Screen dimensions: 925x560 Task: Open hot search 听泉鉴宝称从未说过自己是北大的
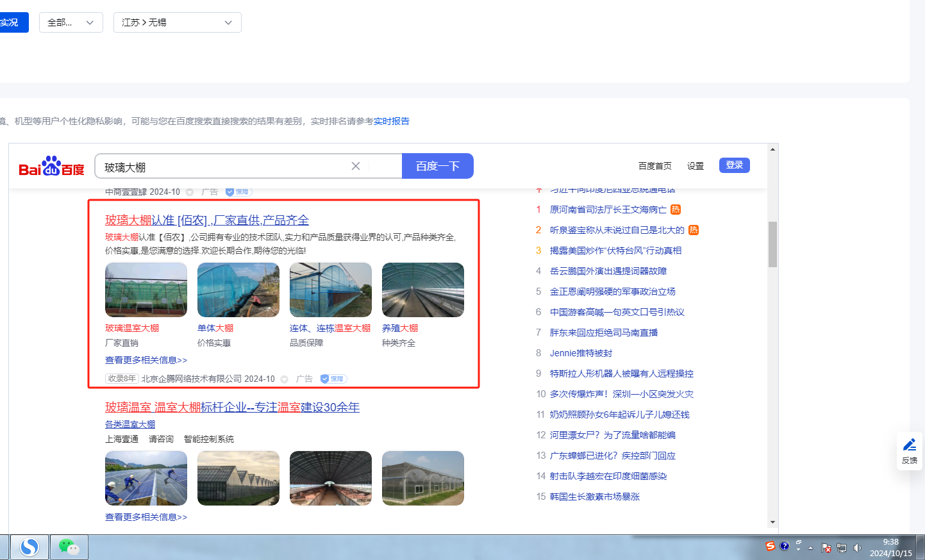click(x=617, y=230)
